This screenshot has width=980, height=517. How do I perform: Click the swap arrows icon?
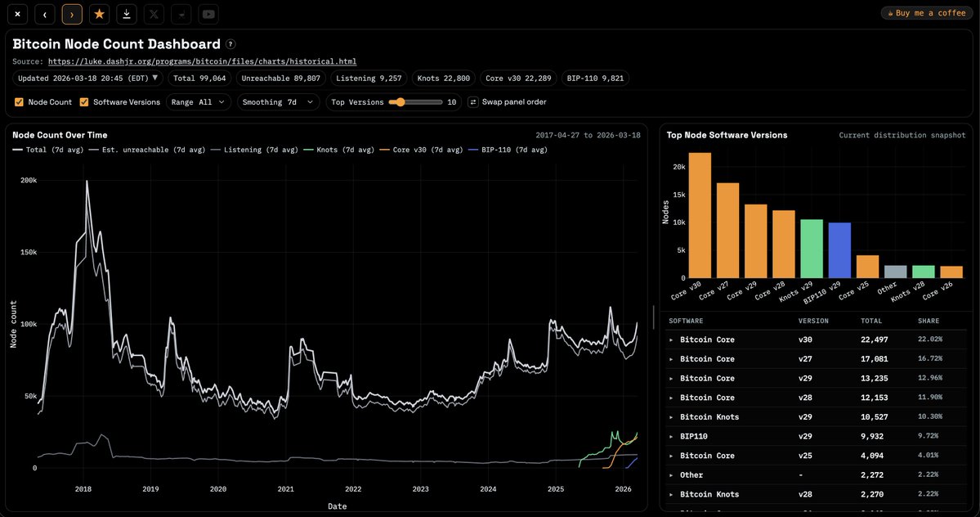473,102
